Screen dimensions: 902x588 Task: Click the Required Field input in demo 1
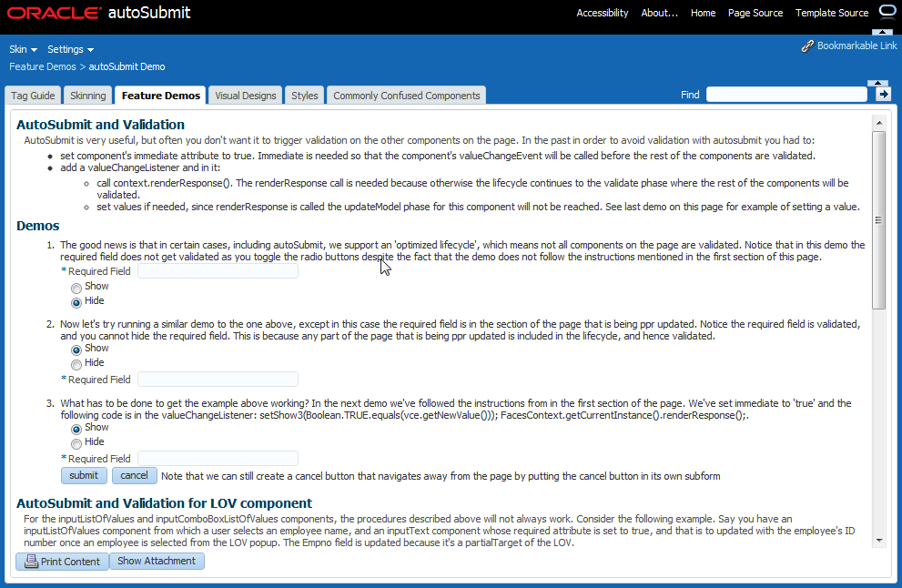point(218,271)
